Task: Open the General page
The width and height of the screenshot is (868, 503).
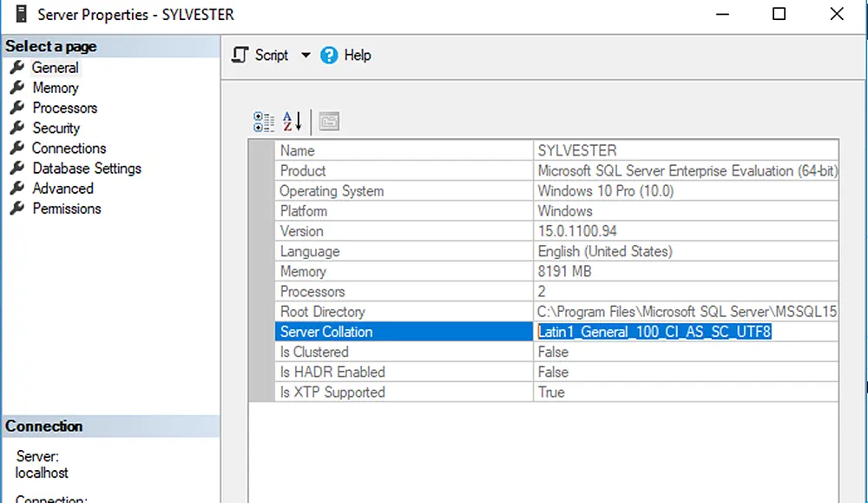Action: [55, 68]
